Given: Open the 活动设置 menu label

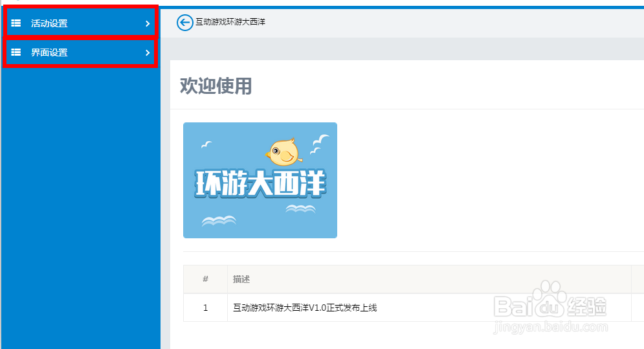Looking at the screenshot, I should pos(49,23).
